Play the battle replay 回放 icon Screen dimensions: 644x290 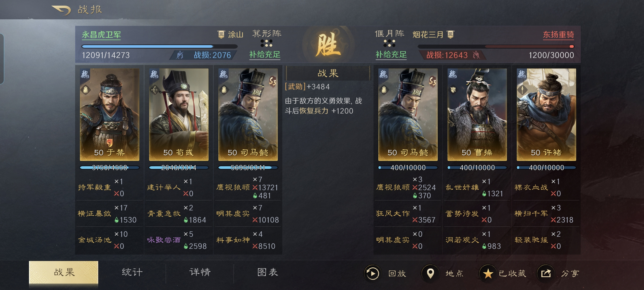pyautogui.click(x=372, y=273)
